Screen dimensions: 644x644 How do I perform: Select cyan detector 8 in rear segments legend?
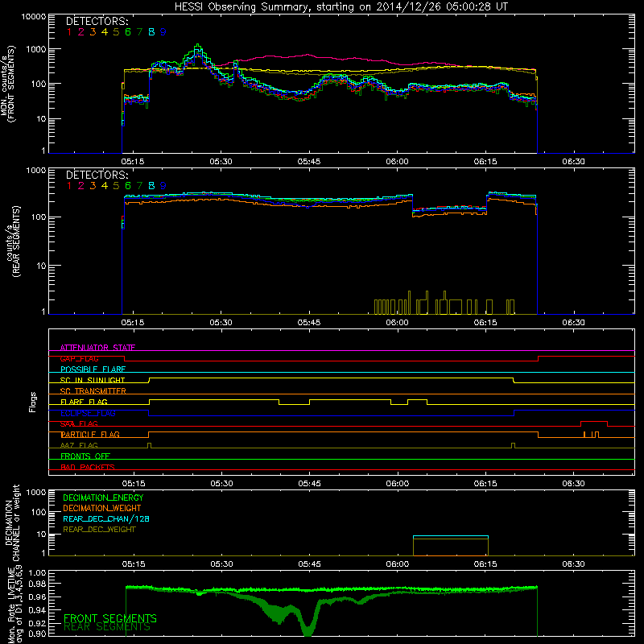pyautogui.click(x=151, y=186)
